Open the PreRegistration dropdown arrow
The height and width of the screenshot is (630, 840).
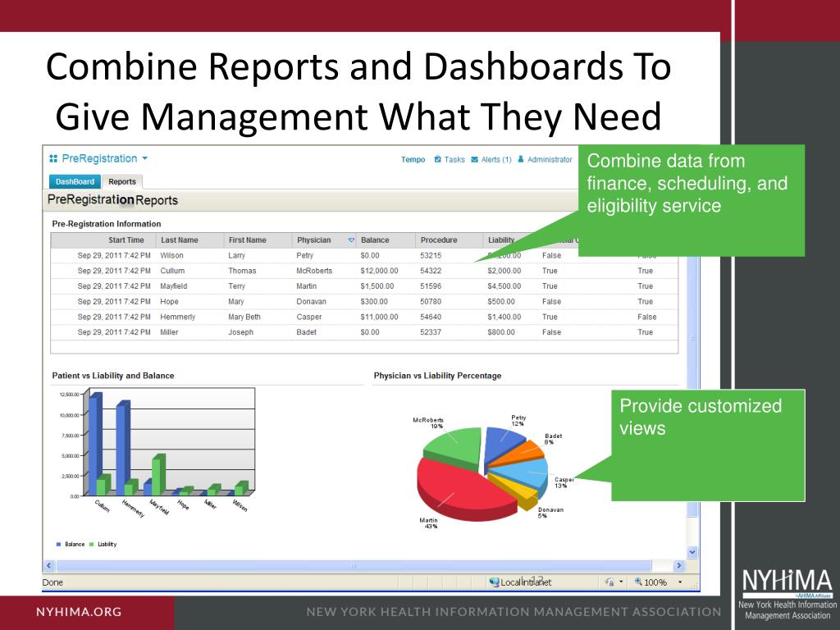pos(144,158)
